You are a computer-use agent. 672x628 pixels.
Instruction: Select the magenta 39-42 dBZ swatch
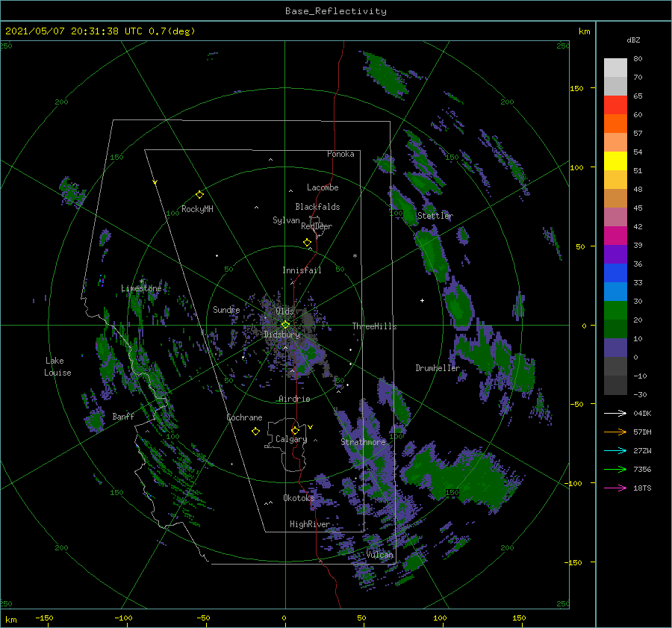(x=615, y=236)
